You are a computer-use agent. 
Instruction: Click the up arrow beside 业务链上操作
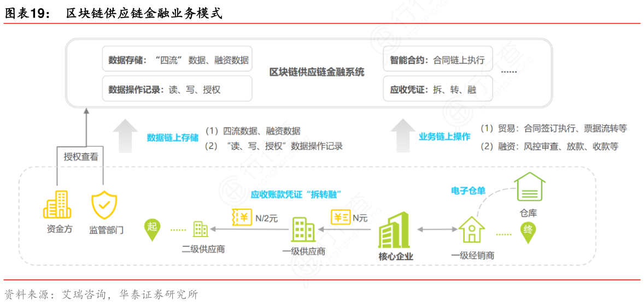tap(403, 136)
